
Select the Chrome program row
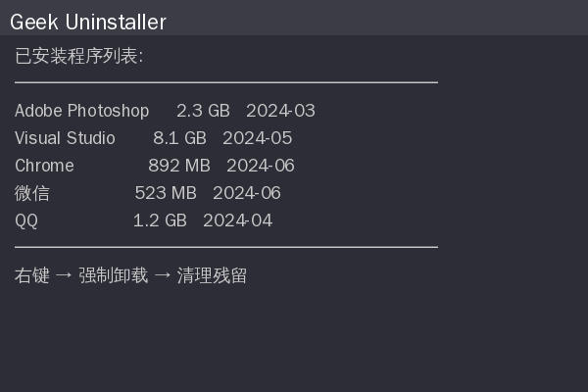click(155, 166)
